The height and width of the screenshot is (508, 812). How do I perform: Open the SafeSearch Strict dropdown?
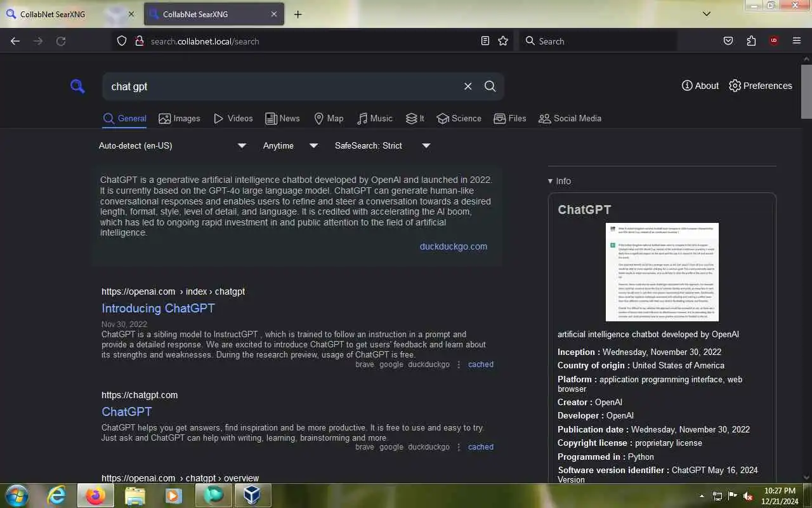(x=383, y=145)
